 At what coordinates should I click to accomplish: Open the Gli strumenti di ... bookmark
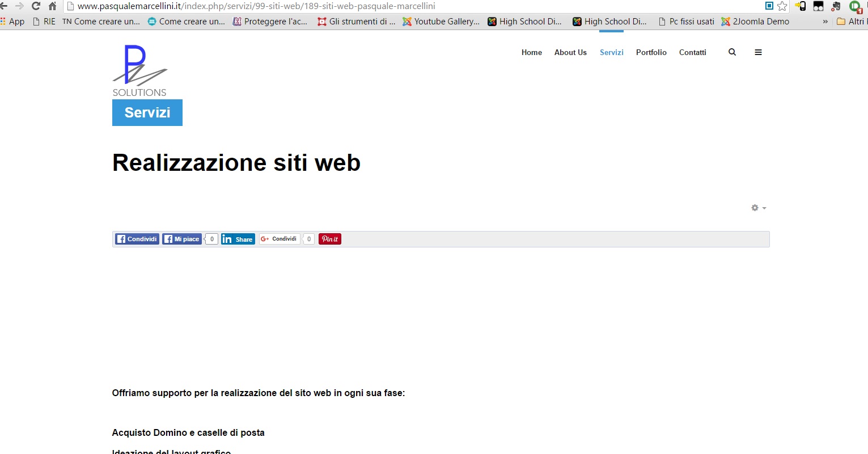click(357, 22)
